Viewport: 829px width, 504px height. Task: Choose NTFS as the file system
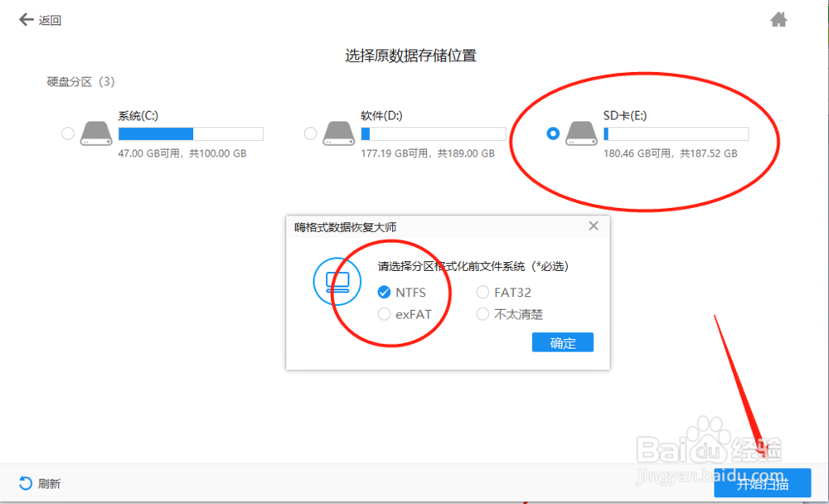(384, 292)
